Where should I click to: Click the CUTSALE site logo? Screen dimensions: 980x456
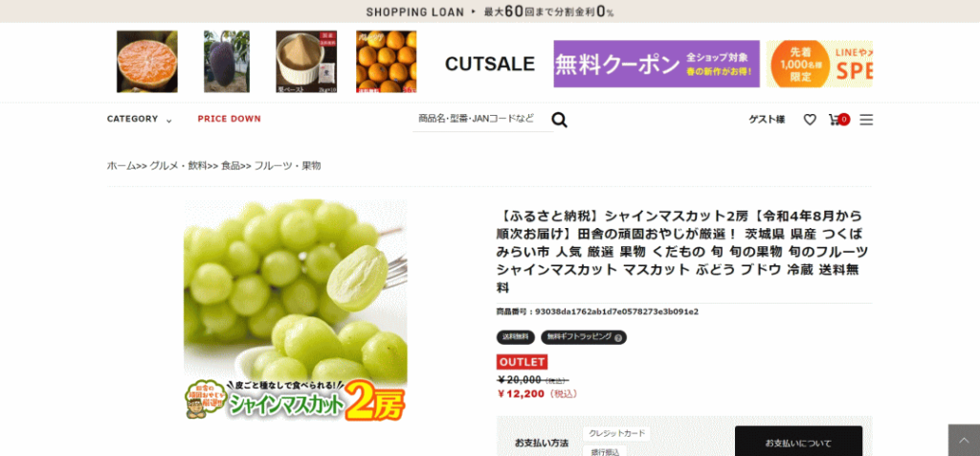[x=490, y=64]
